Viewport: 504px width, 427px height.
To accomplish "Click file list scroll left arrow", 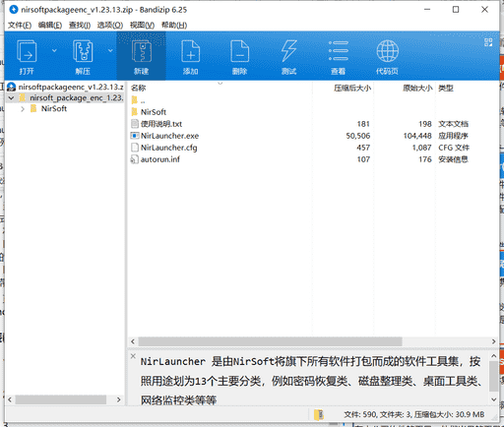I will (133, 341).
